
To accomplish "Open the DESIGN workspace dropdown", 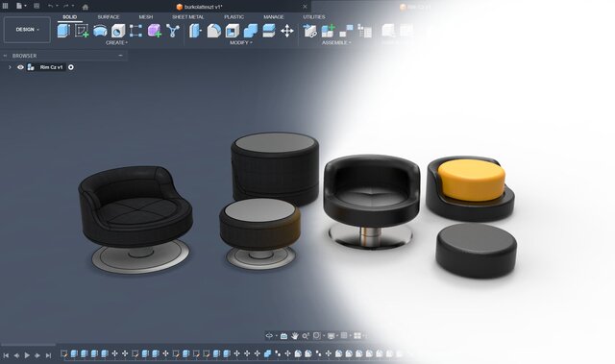I will point(27,30).
